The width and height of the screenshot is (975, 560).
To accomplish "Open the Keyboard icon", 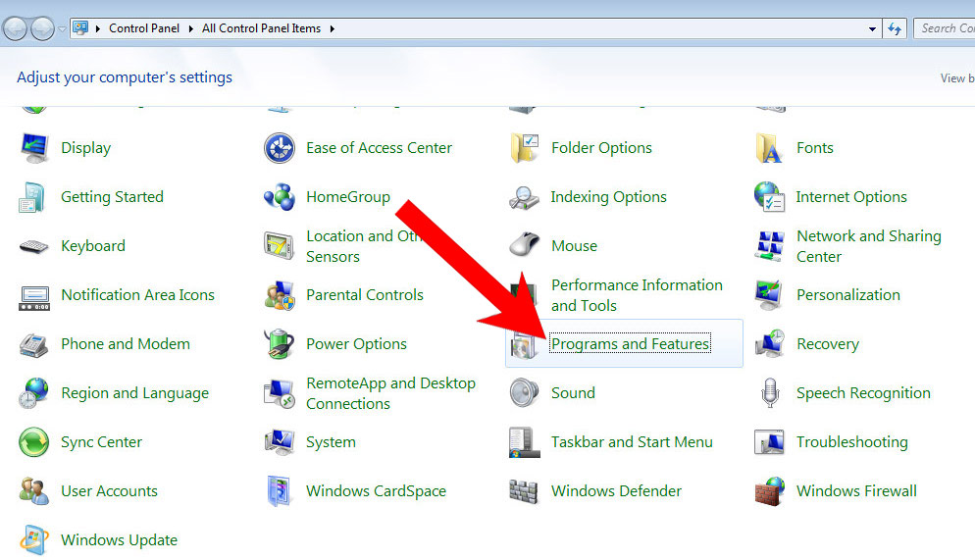I will pos(33,246).
